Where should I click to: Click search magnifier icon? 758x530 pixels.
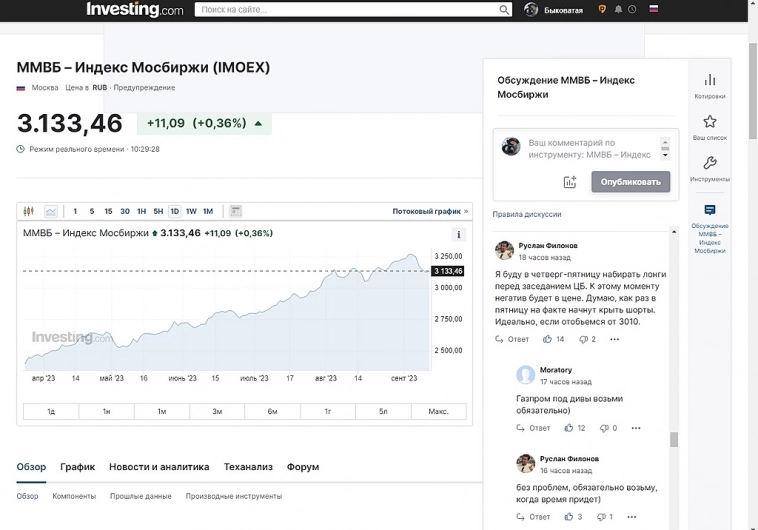tap(504, 10)
